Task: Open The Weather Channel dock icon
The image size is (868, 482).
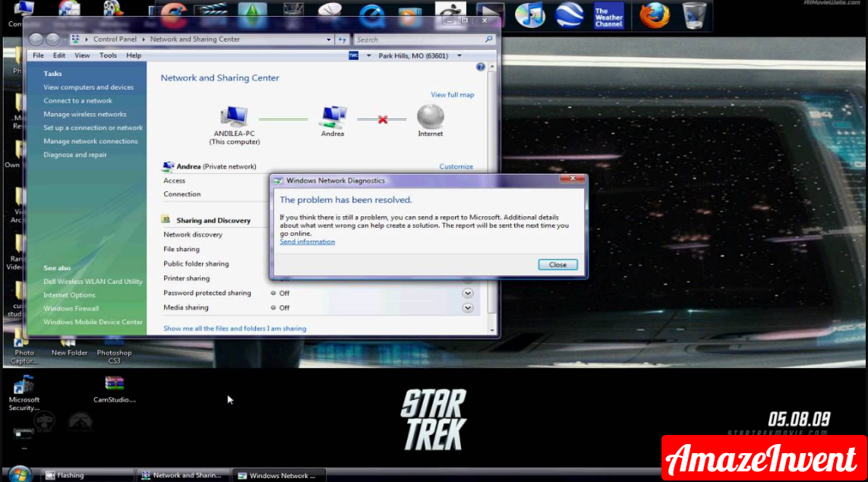Action: [608, 16]
